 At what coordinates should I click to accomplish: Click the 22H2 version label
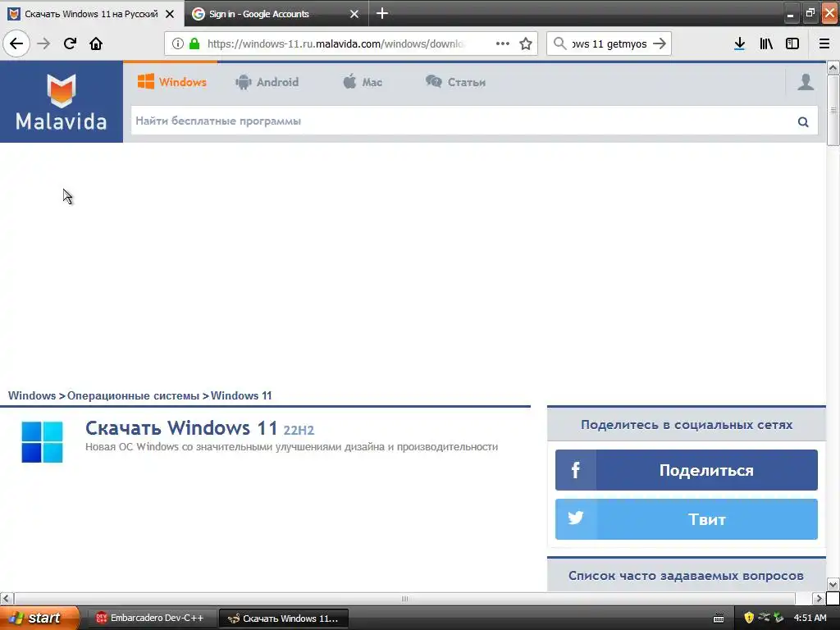click(299, 430)
